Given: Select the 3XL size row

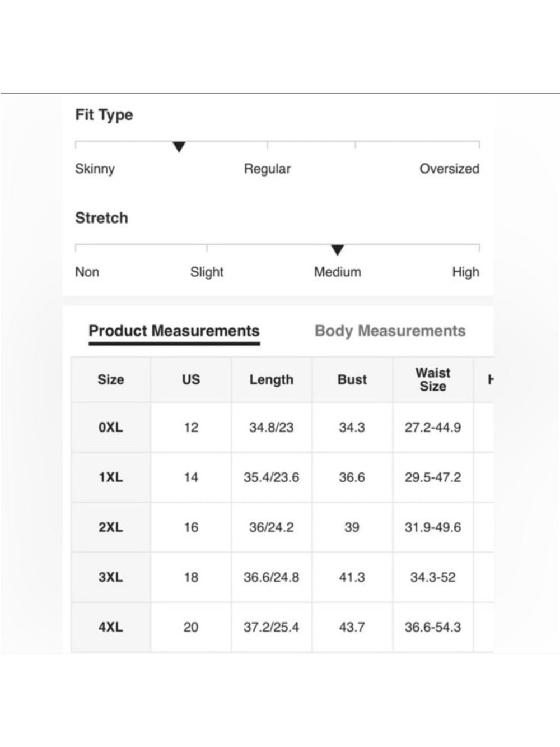Looking at the screenshot, I should point(282,577).
